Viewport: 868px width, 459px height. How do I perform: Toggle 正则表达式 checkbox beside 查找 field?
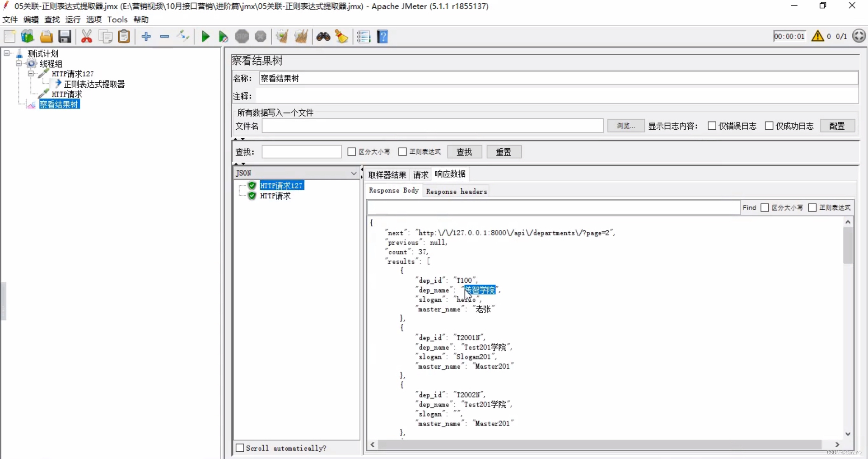pos(403,152)
